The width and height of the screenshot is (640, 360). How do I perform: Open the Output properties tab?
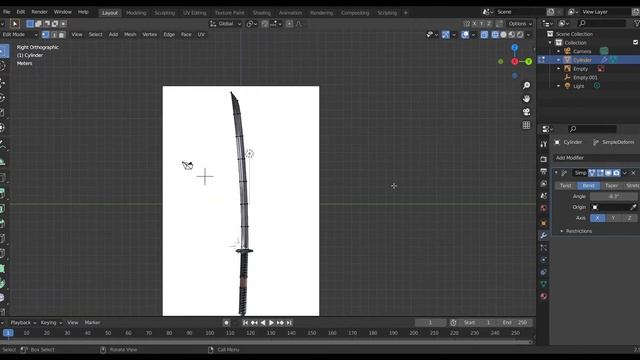click(x=543, y=171)
